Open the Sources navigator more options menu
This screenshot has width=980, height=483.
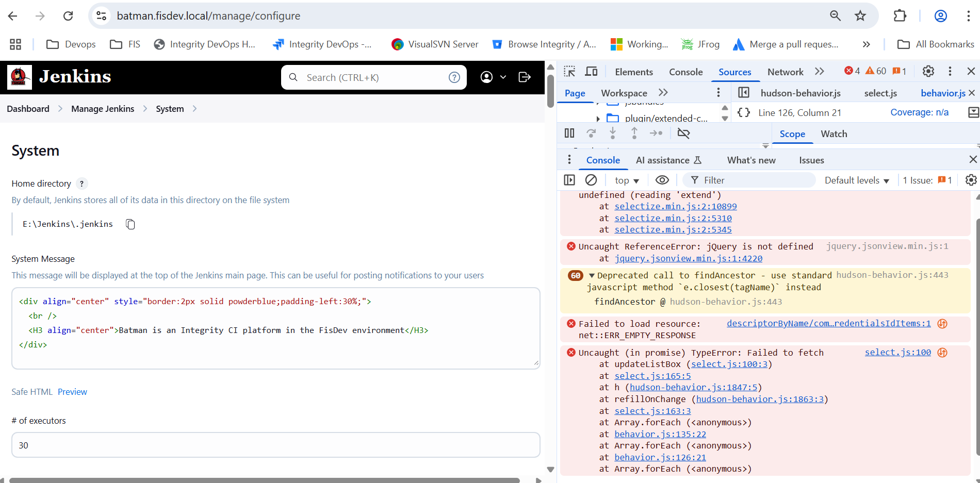click(x=718, y=93)
